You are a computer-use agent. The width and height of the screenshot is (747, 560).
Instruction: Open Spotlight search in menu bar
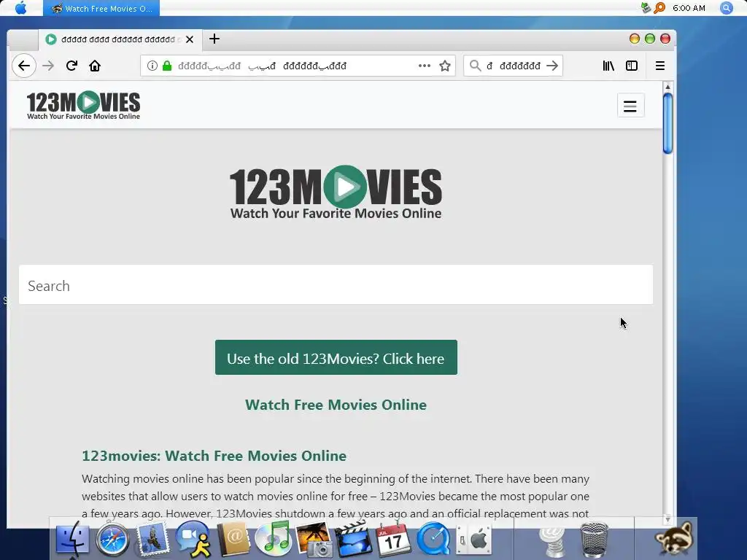(726, 7)
